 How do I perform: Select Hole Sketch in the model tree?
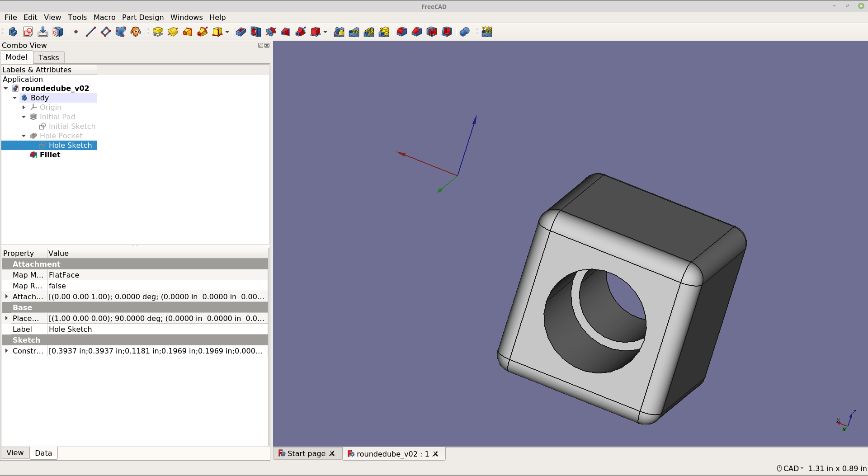coord(70,145)
